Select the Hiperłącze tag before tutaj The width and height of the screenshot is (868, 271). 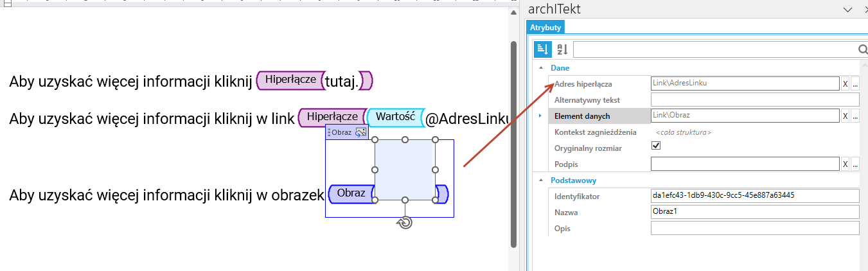(x=290, y=80)
